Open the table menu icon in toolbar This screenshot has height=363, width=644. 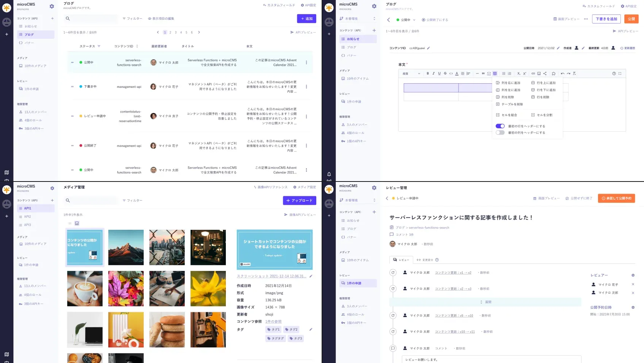tap(495, 73)
